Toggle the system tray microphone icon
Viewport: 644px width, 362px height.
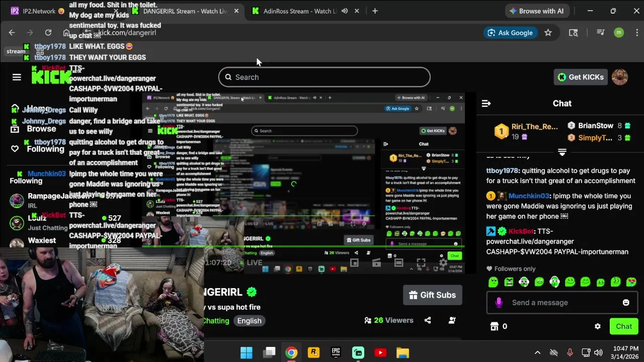570,352
